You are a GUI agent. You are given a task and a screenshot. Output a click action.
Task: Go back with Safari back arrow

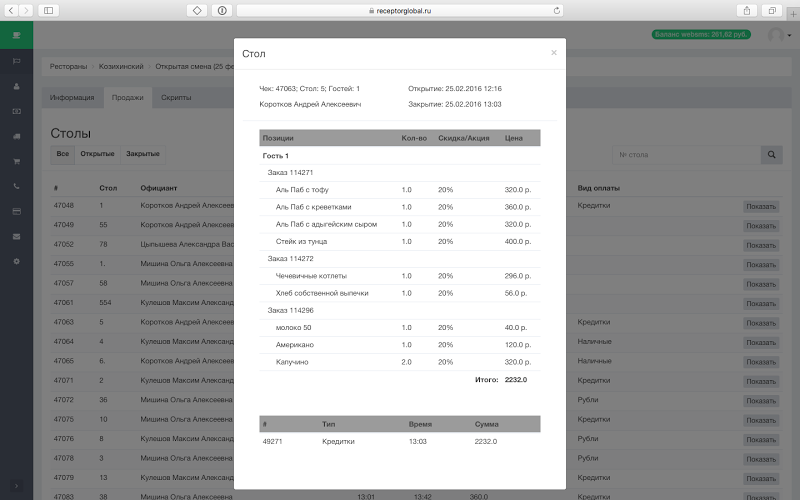click(x=11, y=10)
